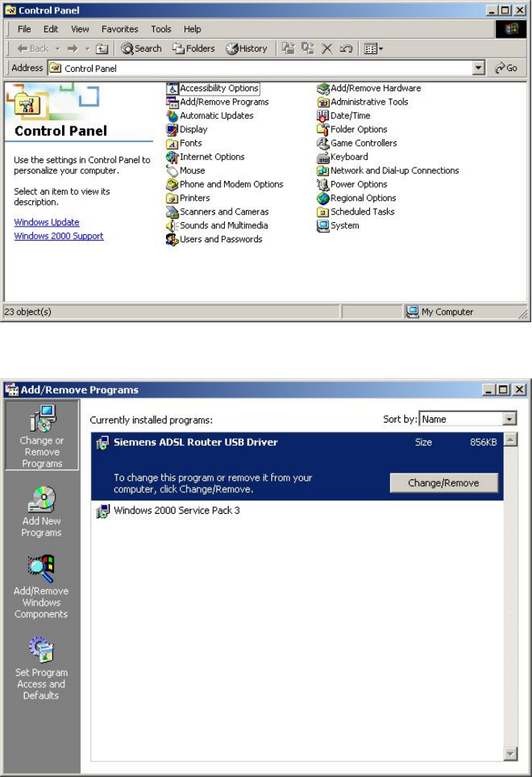Image resolution: width=532 pixels, height=777 pixels.
Task: Click the programs list scroll-up arrow
Action: click(x=511, y=439)
